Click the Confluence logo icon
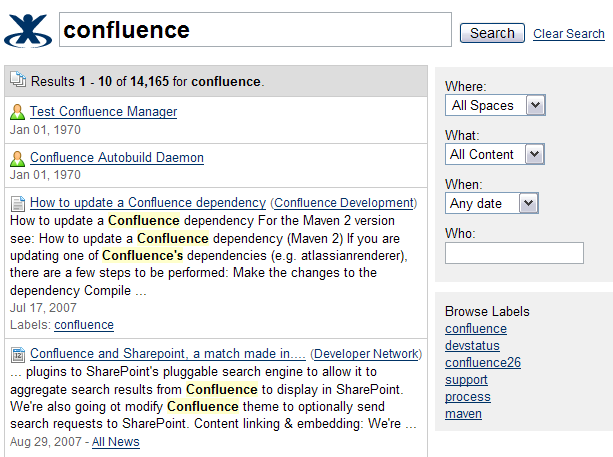This screenshot has height=457, width=613. [x=28, y=31]
